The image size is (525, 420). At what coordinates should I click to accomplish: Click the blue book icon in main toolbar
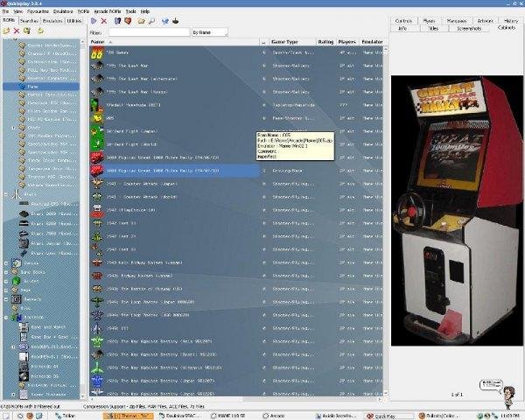click(x=117, y=21)
